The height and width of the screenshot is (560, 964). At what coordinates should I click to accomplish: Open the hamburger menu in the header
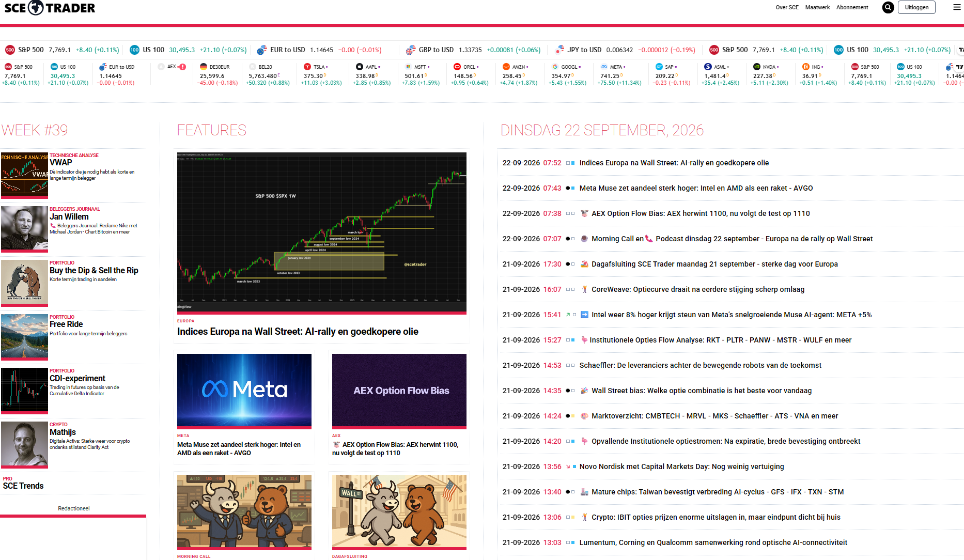[957, 7]
